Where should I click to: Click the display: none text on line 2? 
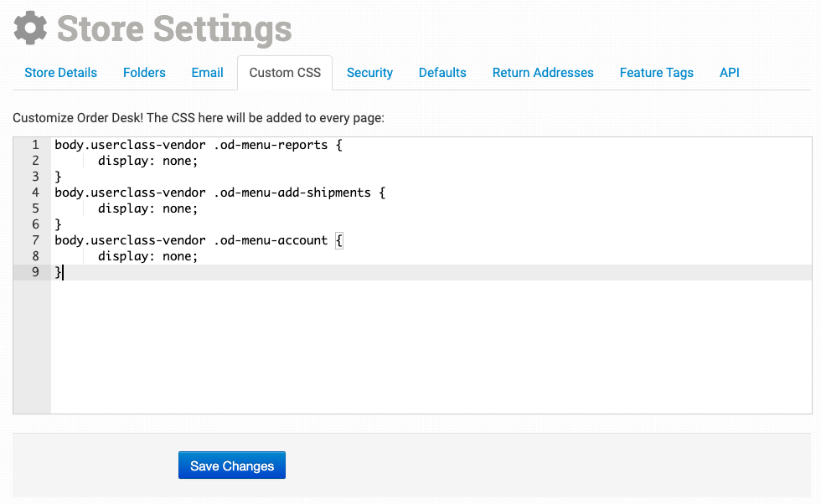tap(147, 161)
